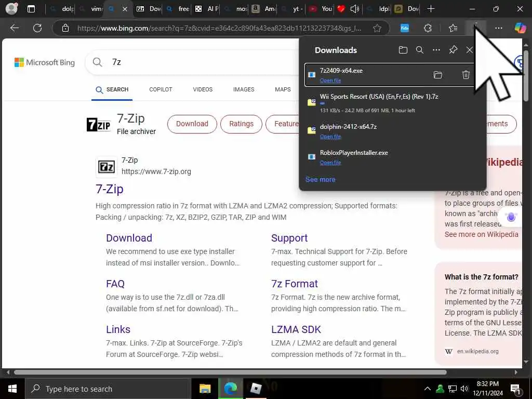Viewport: 532px width, 399px height.
Task: Click the search downloads magnifier icon
Action: click(420, 50)
